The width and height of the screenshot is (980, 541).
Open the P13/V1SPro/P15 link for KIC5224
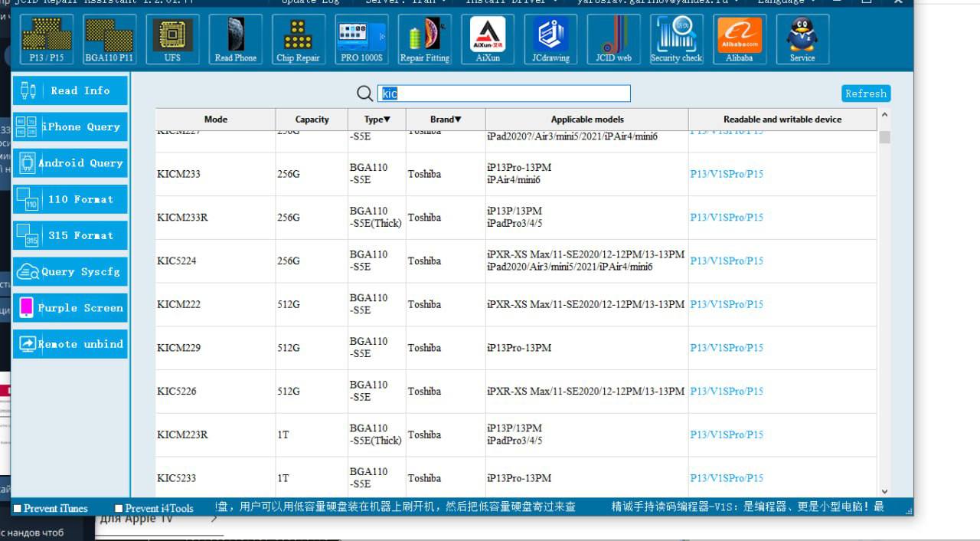pos(727,261)
